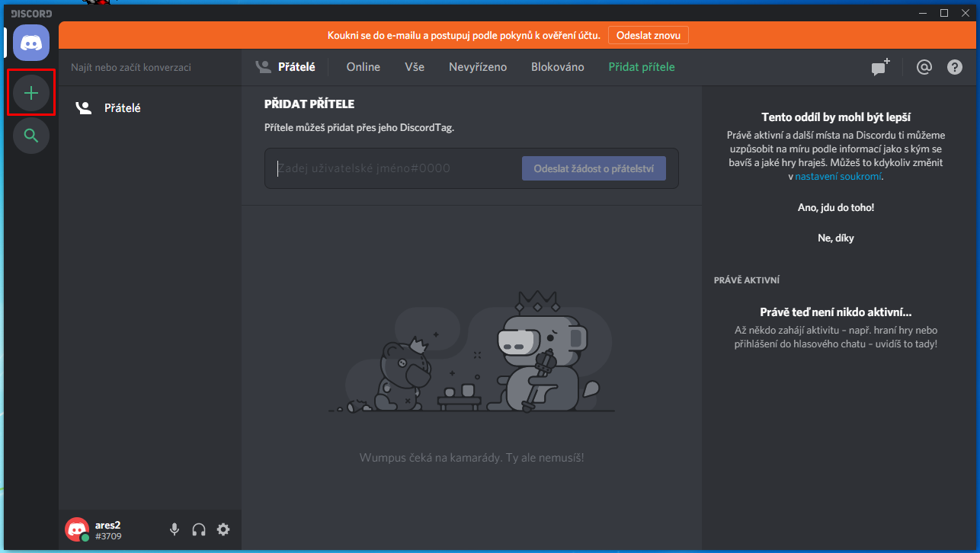
Task: Open the Nevyřízeno tab
Action: tap(478, 67)
